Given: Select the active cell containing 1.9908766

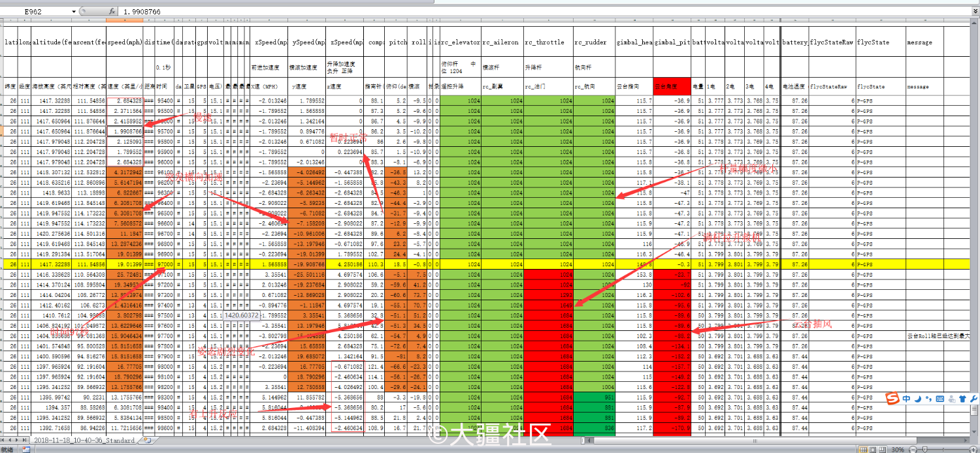Looking at the screenshot, I should [x=125, y=132].
